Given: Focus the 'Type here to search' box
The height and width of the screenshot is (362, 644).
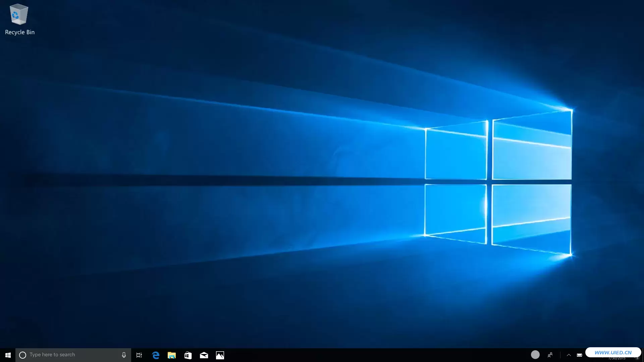Looking at the screenshot, I should (73, 355).
